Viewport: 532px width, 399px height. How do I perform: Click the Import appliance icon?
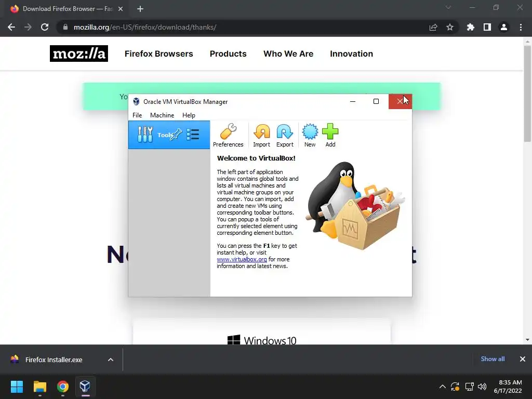[x=261, y=135]
